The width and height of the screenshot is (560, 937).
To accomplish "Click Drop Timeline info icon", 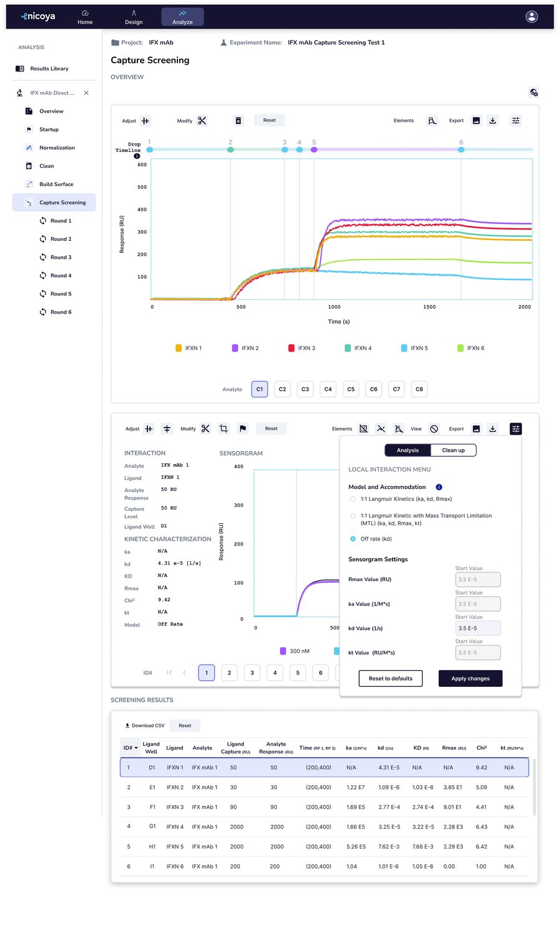I will pyautogui.click(x=137, y=156).
